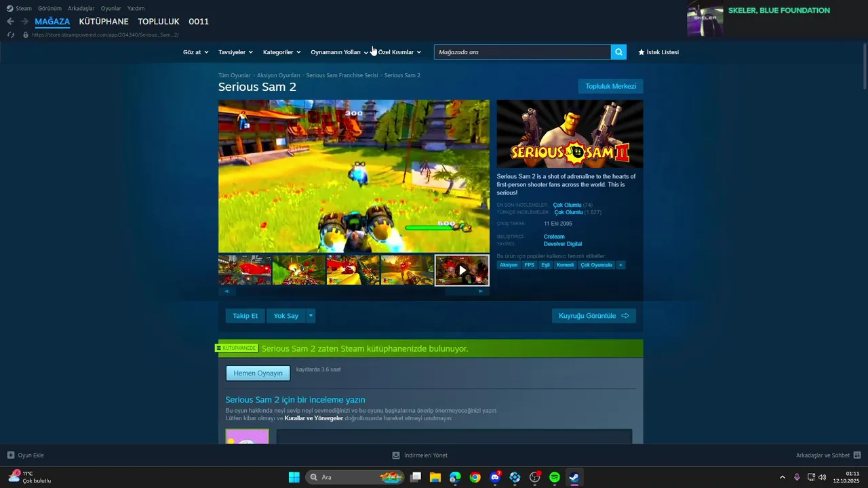This screenshot has width=868, height=488.
Task: Click the page vertical scrollbar
Action: [x=865, y=68]
